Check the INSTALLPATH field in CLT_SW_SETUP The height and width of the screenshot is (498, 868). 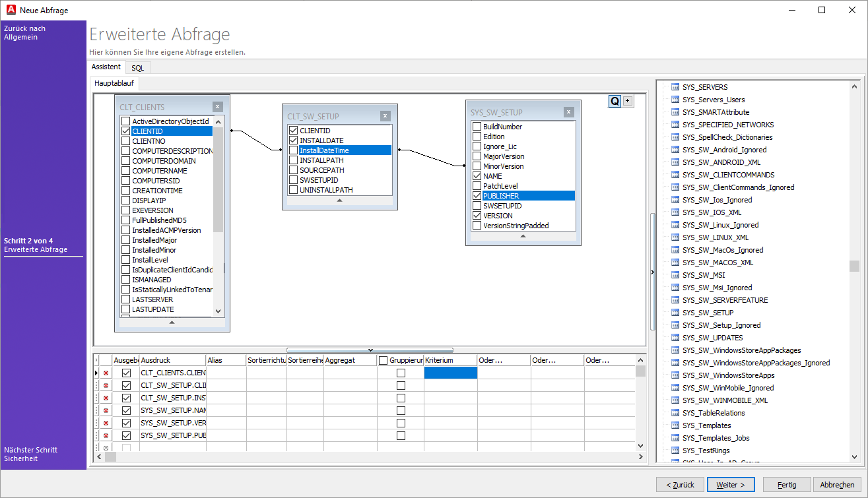click(294, 160)
